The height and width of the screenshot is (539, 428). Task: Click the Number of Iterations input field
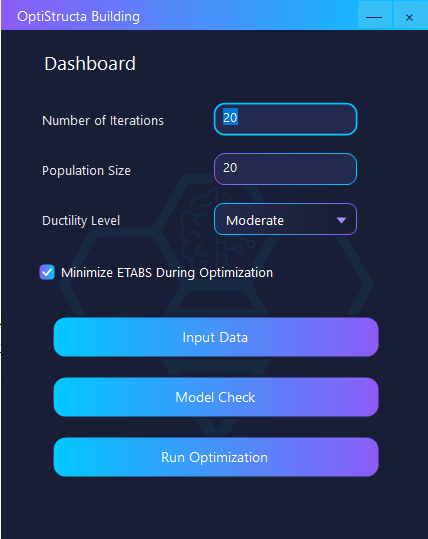coord(285,119)
